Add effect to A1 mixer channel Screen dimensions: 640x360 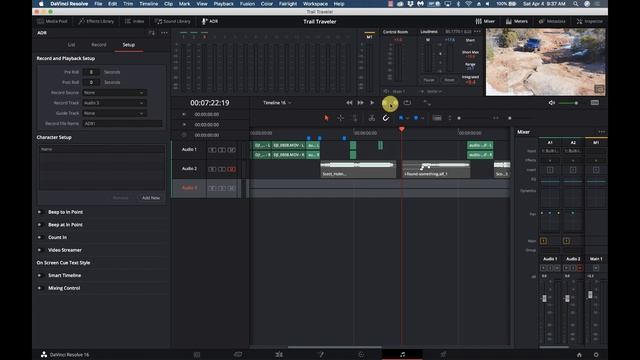click(550, 160)
